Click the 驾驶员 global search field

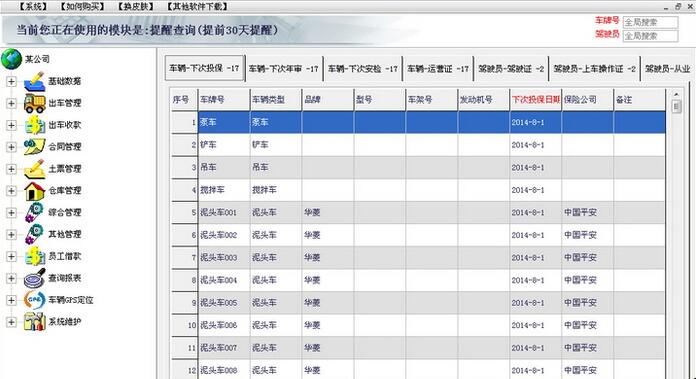(650, 36)
